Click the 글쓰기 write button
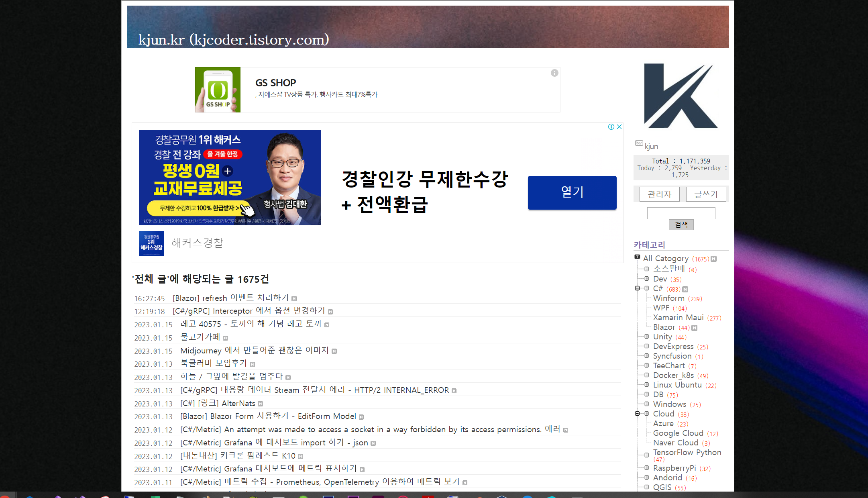This screenshot has height=498, width=868. pyautogui.click(x=706, y=194)
